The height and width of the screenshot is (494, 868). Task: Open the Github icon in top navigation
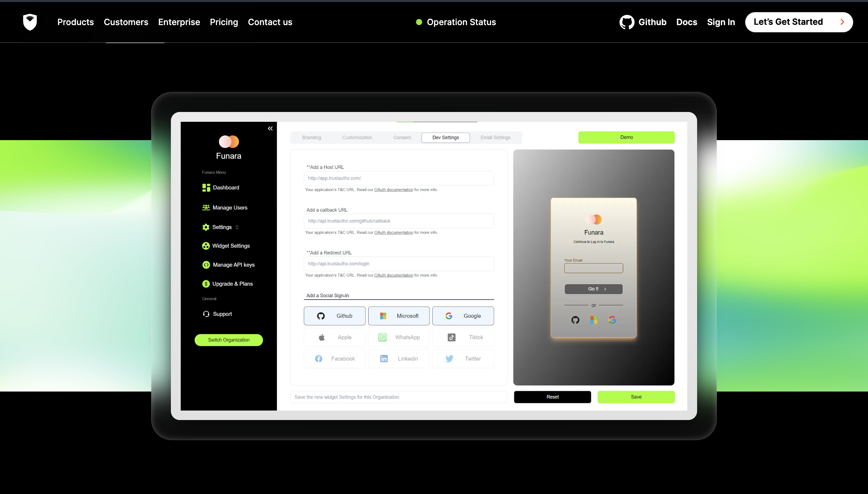pyautogui.click(x=627, y=22)
